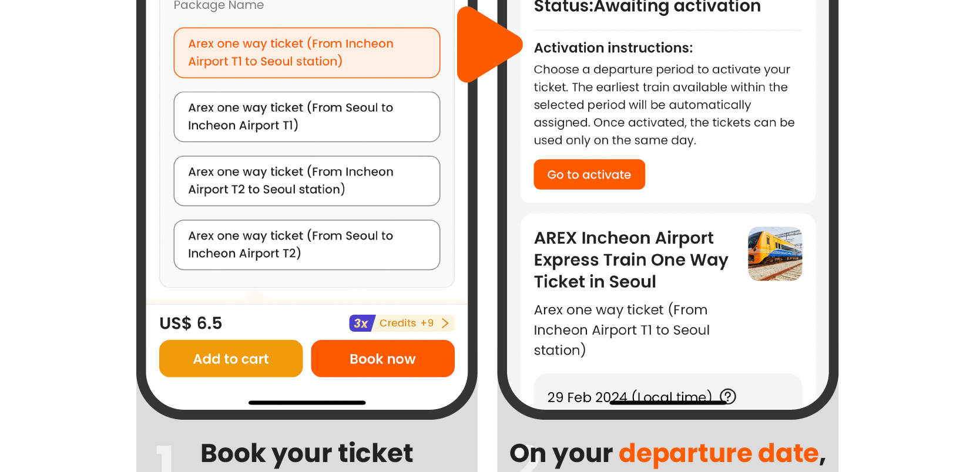Open the 29 Feb 2024 departure date field
This screenshot has width=980, height=472.
point(627,397)
